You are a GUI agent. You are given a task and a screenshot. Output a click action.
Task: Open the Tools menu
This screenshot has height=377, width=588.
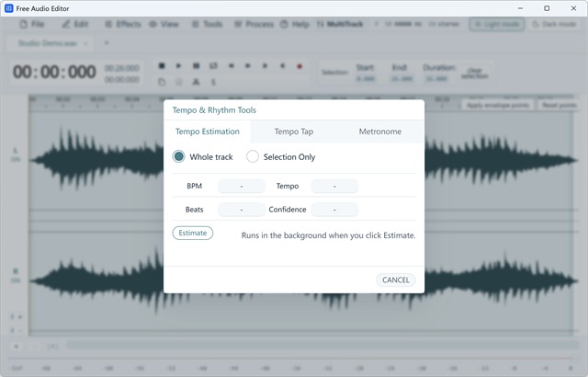(x=208, y=25)
